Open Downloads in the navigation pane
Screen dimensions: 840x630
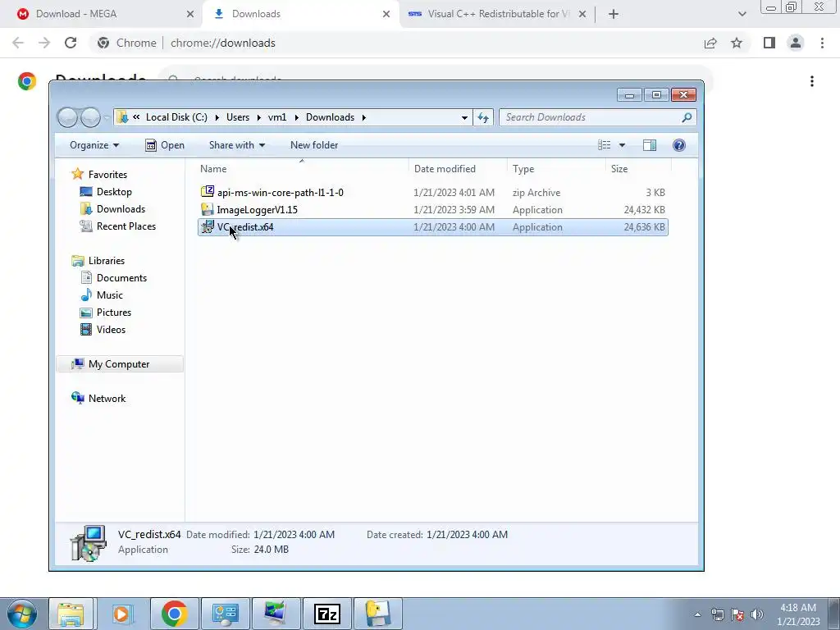pos(121,209)
